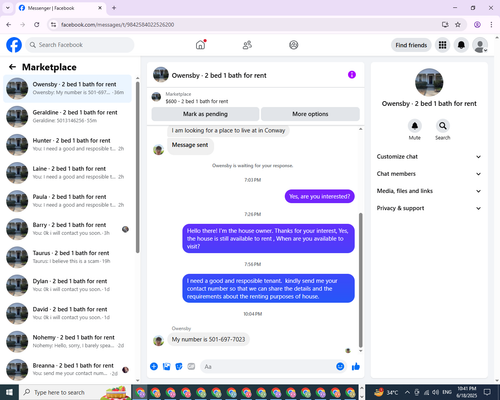Image resolution: width=500 pixels, height=400 pixels.
Task: Open the Groups icon in top navigation
Action: pyautogui.click(x=293, y=45)
